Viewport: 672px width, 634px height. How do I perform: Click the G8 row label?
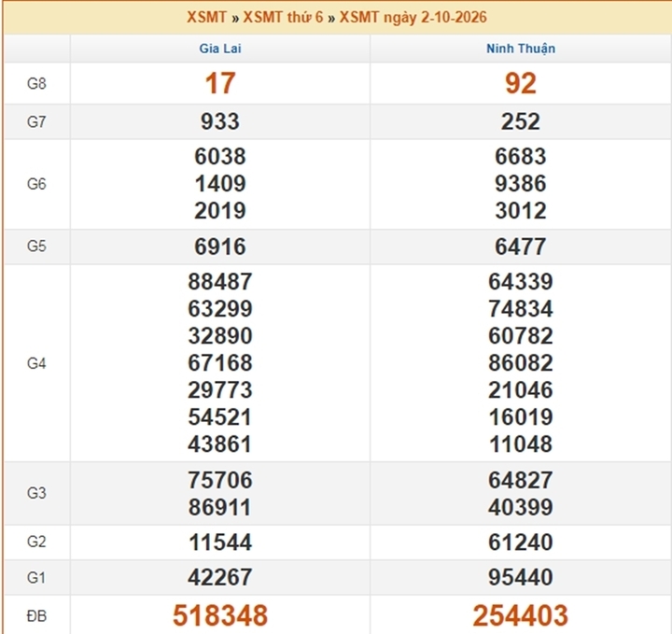click(x=36, y=83)
